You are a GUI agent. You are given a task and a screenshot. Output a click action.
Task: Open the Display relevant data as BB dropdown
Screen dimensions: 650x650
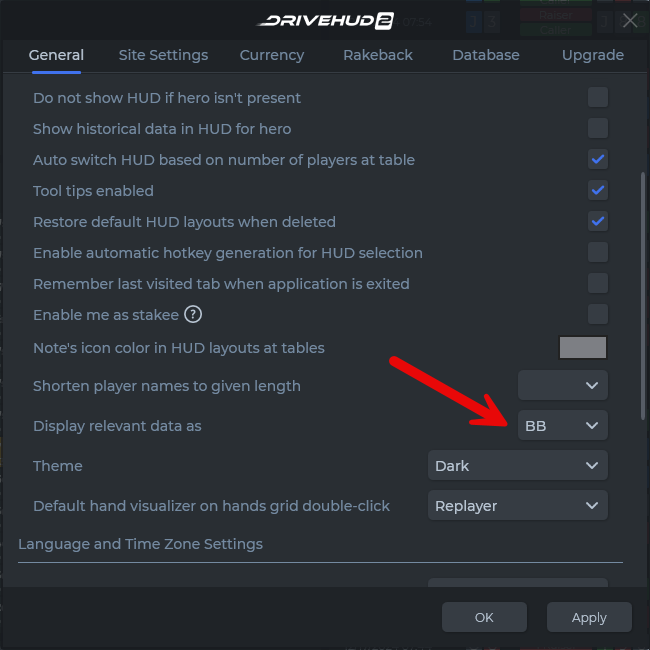[563, 425]
